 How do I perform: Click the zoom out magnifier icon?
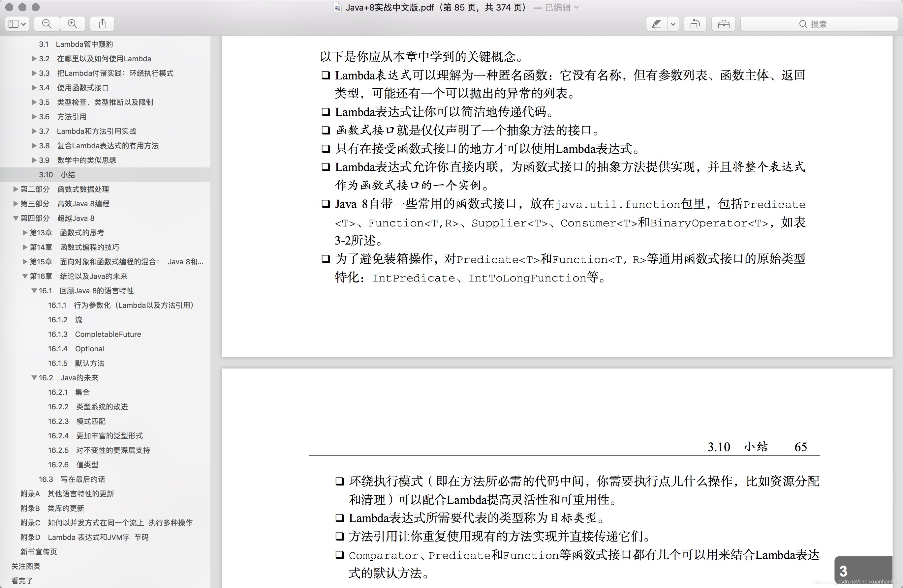pyautogui.click(x=47, y=24)
